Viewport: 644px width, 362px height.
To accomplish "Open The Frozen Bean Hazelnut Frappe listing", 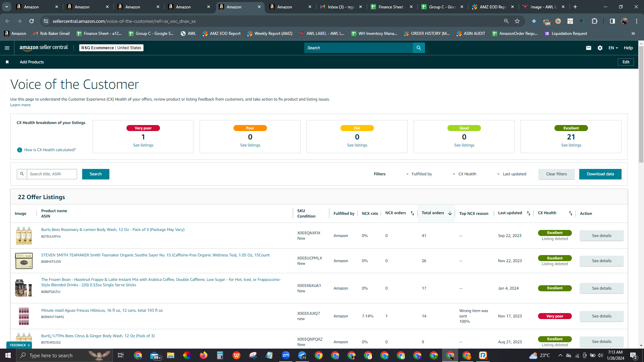I will (161, 282).
